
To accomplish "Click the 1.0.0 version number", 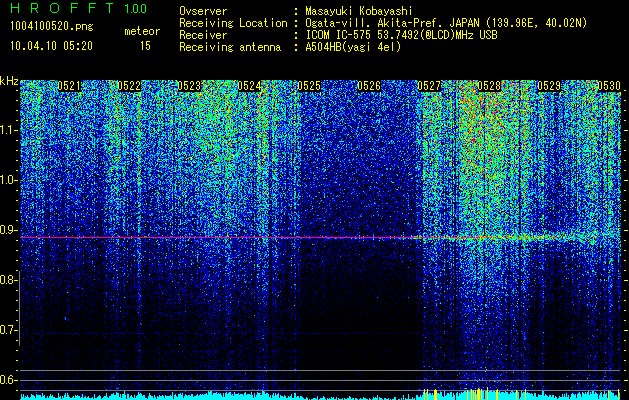I will (x=136, y=9).
